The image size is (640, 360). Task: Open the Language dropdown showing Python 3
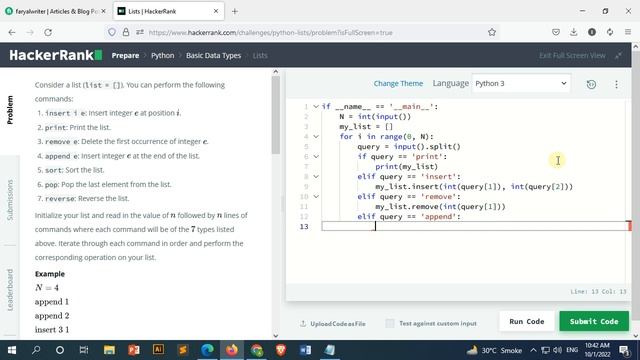pos(521,83)
